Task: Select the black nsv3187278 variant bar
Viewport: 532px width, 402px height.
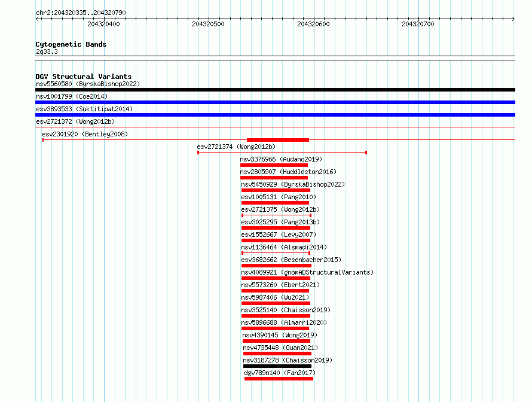Action: click(x=277, y=366)
